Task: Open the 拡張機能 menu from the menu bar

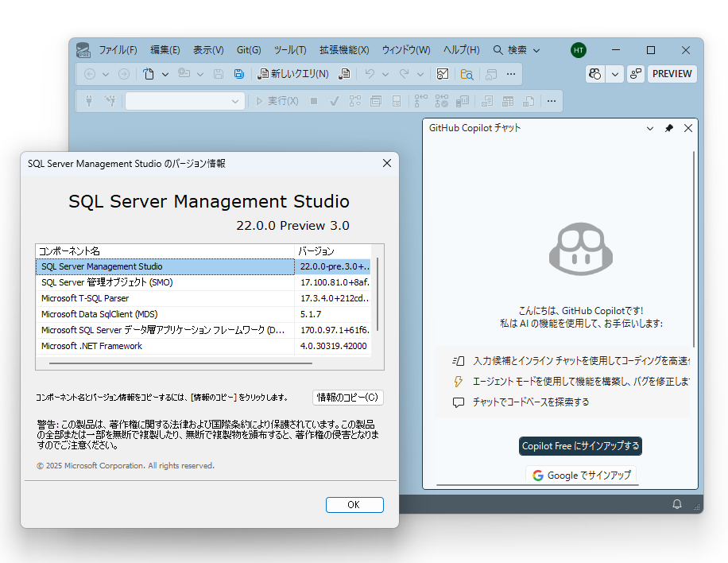Action: coord(345,49)
